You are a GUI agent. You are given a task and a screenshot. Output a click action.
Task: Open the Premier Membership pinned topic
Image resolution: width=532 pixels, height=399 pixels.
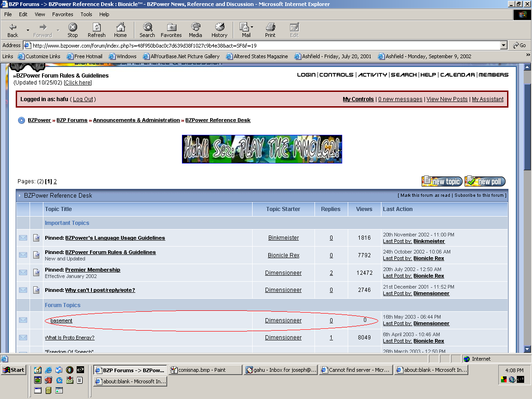coord(92,270)
